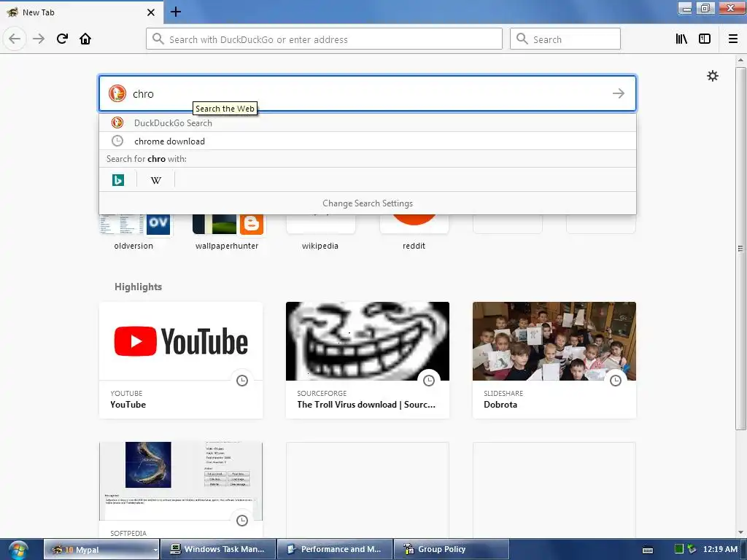The width and height of the screenshot is (747, 560).
Task: Open the Softpedia highlight thumbnail
Action: (181, 481)
